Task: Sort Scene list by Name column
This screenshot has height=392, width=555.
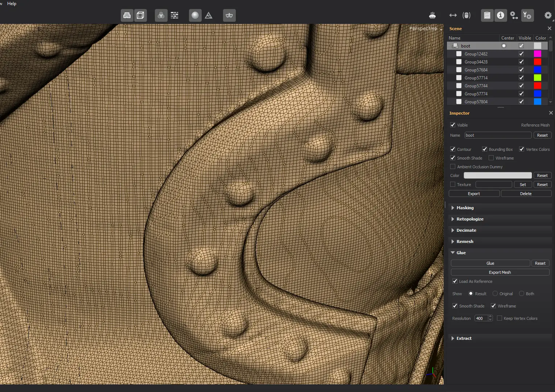Action: pos(473,38)
